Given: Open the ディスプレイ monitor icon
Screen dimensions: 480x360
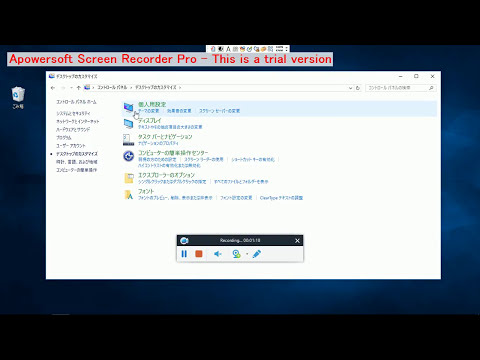Looking at the screenshot, I should point(128,124).
